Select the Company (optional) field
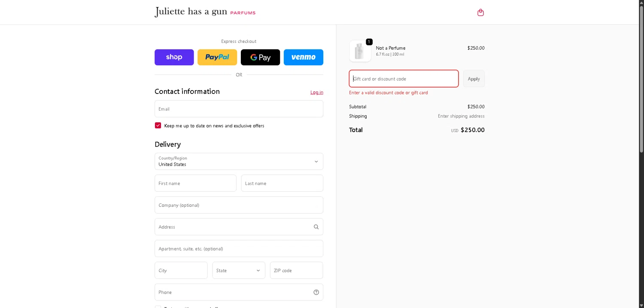 [x=239, y=205]
